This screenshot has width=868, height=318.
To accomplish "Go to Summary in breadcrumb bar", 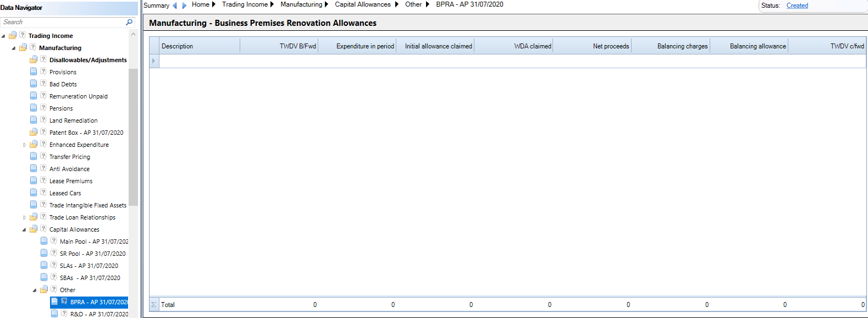I will 156,6.
